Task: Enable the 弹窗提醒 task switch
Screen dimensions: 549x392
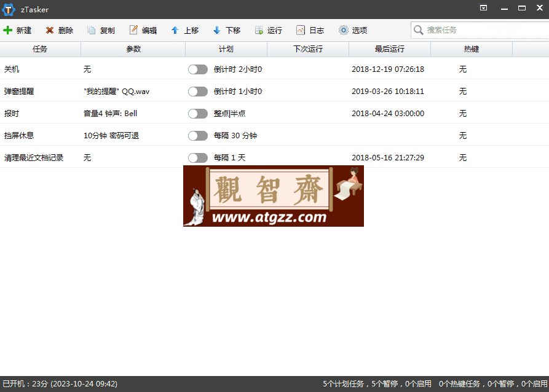Action: (x=198, y=92)
